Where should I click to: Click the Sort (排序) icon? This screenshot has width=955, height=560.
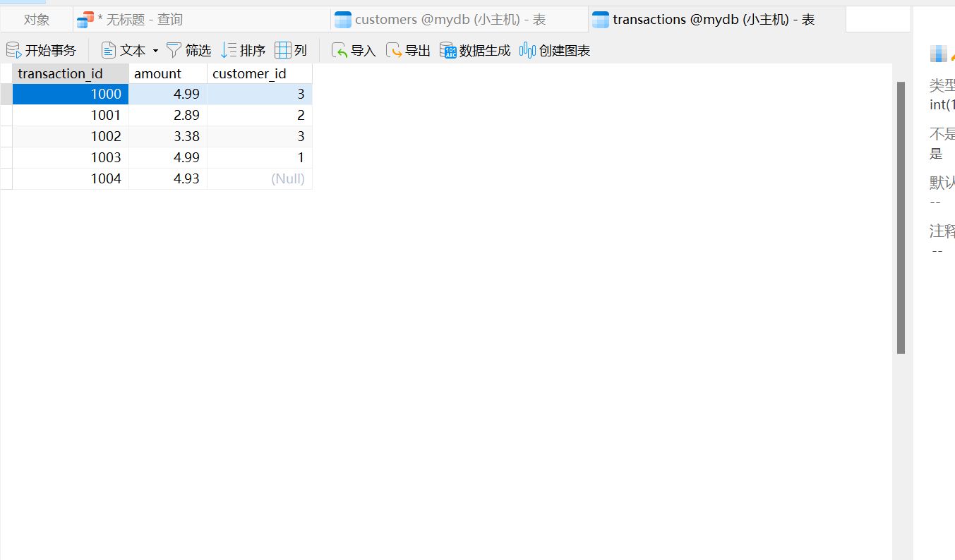tap(228, 50)
